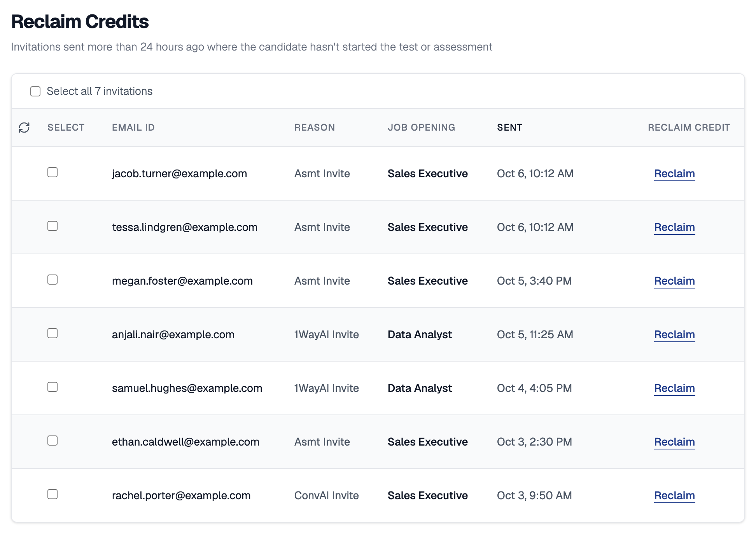The width and height of the screenshot is (756, 535).
Task: Click Reclaim for ethan.caldwell@example.com
Action: tap(674, 442)
